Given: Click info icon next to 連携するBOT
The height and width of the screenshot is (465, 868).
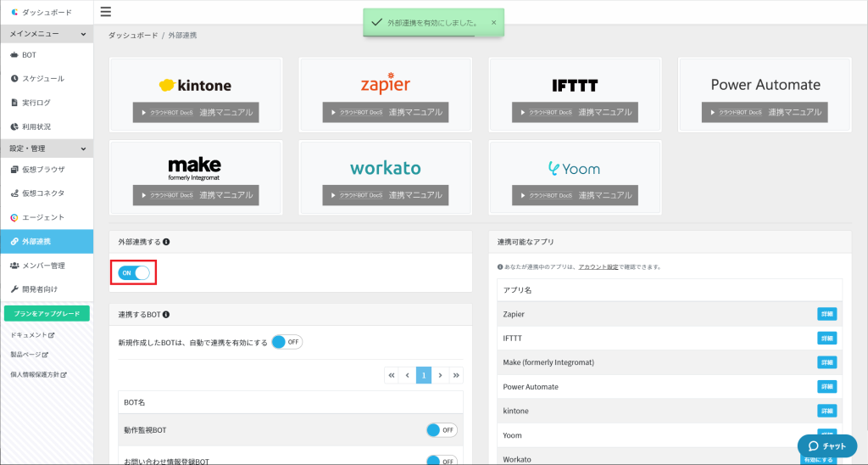Looking at the screenshot, I should [x=166, y=314].
